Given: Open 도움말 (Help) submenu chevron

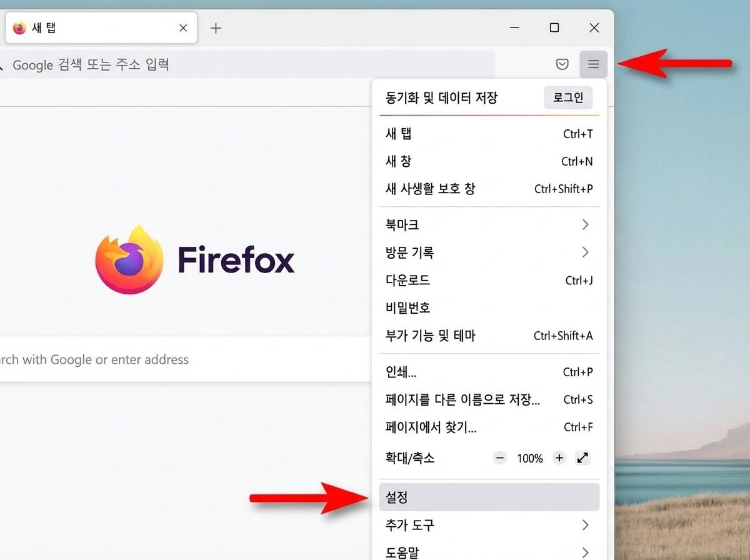Looking at the screenshot, I should click(x=586, y=552).
